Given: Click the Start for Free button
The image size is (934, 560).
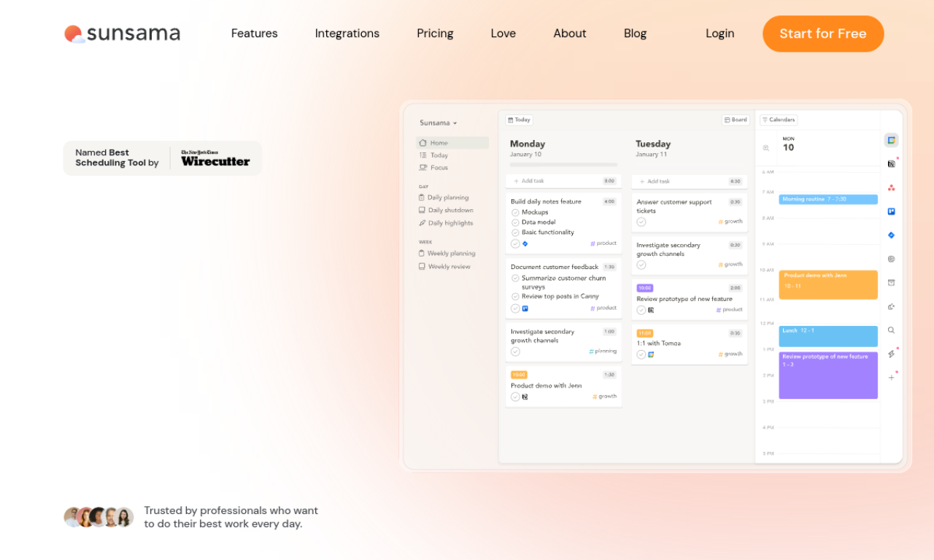Looking at the screenshot, I should (x=822, y=34).
